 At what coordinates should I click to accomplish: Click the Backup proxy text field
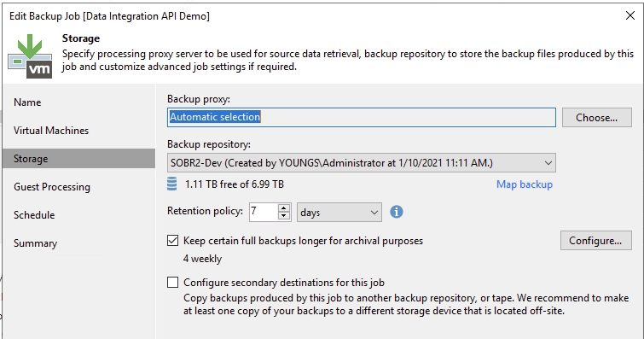pyautogui.click(x=362, y=117)
